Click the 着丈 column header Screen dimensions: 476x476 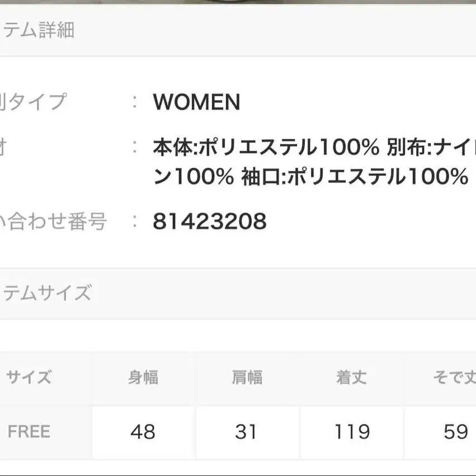tap(351, 378)
